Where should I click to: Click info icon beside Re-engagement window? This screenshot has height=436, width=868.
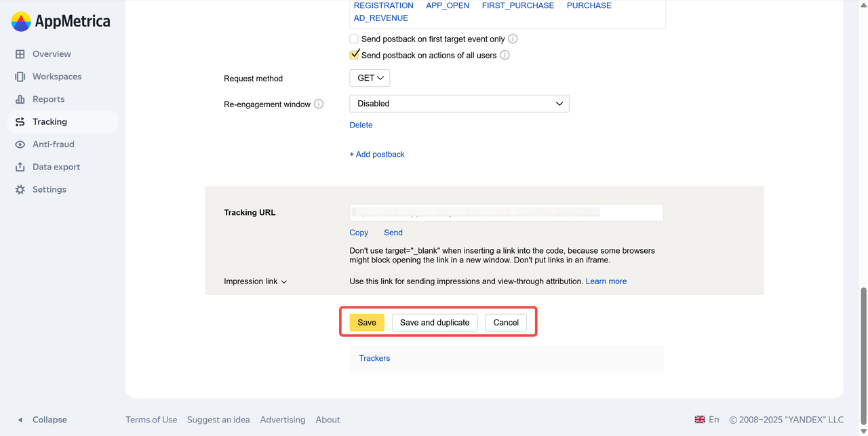(319, 104)
